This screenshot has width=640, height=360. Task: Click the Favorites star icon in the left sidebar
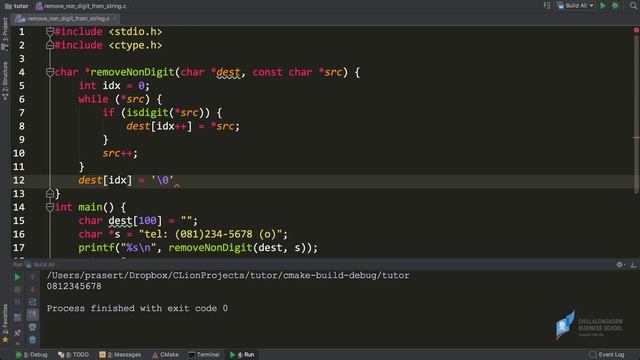click(5, 340)
